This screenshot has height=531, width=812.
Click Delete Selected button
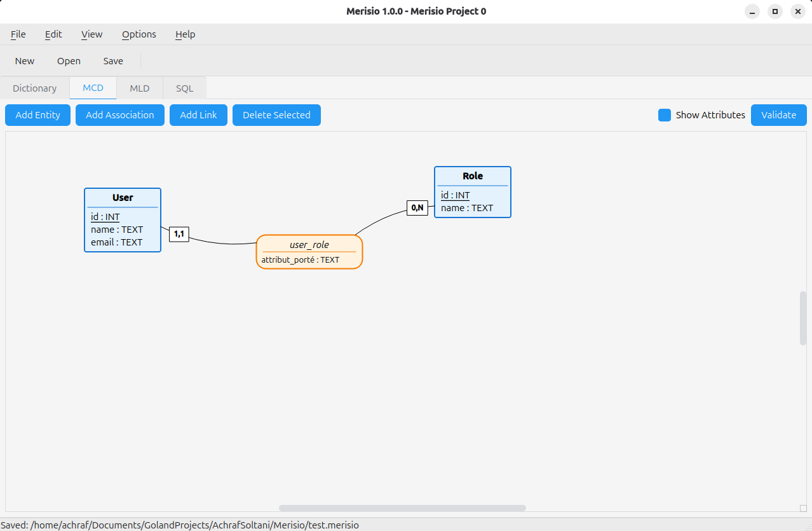point(276,115)
